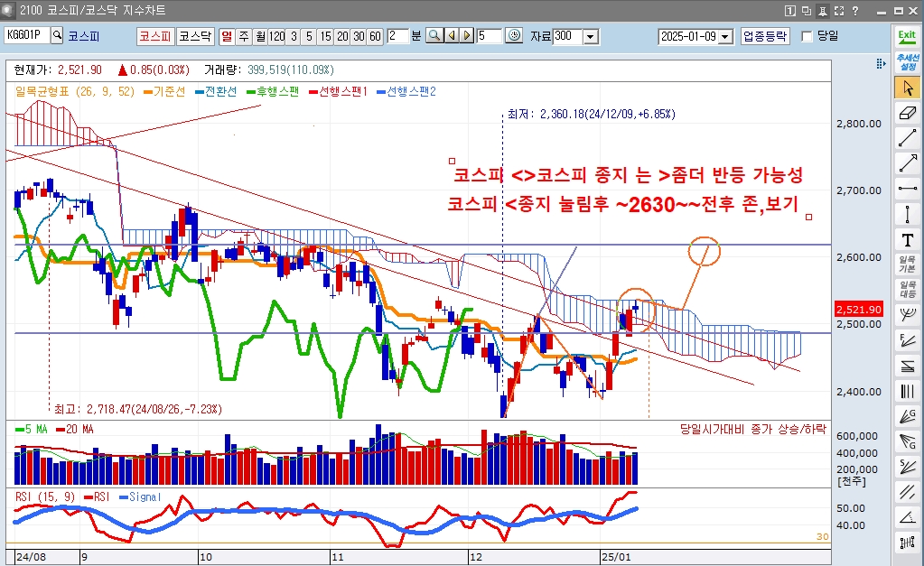Image resolution: width=924 pixels, height=566 pixels.
Task: Select the arrow pointer tool
Action: point(907,88)
